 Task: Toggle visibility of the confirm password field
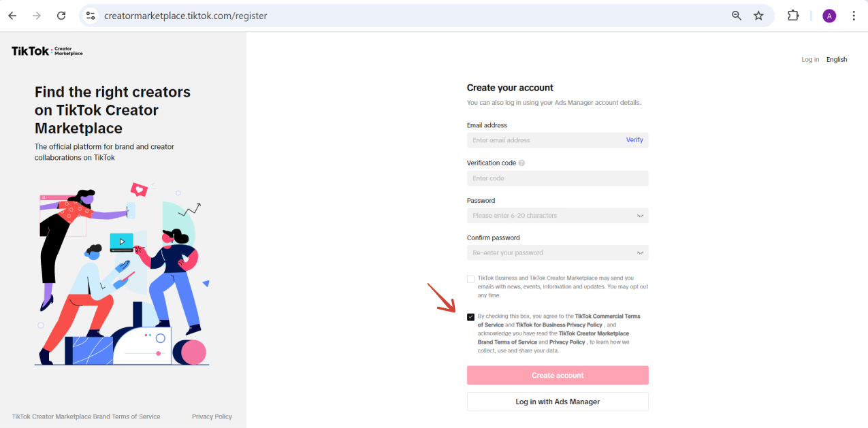click(639, 252)
